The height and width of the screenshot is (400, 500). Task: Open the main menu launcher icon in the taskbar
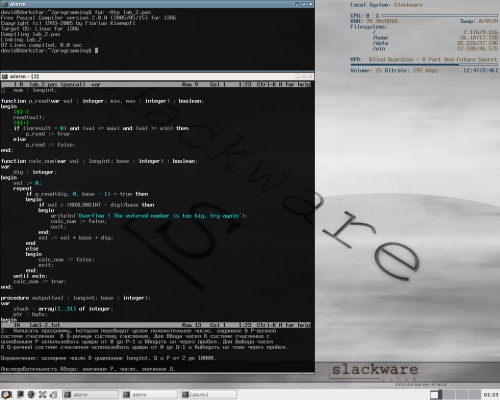(x=7, y=395)
